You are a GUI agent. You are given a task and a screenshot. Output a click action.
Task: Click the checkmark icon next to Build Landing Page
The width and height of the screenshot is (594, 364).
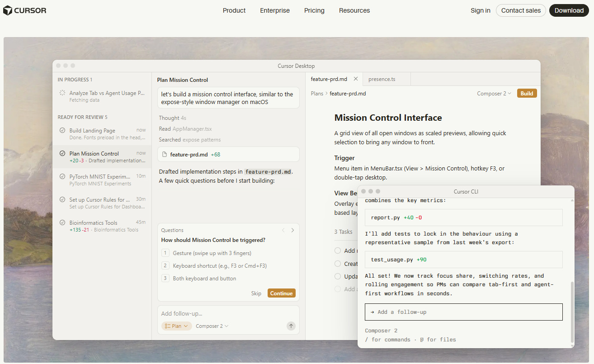click(x=62, y=130)
